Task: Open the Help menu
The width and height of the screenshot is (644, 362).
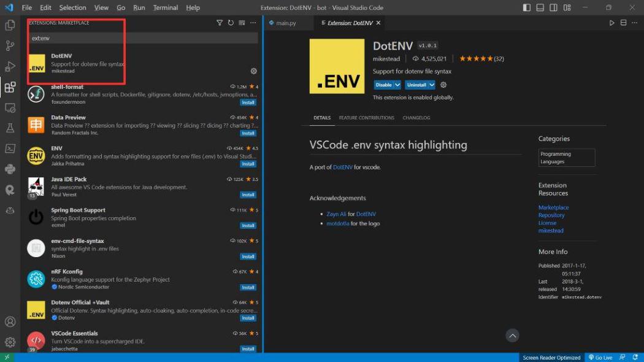Action: [x=193, y=7]
